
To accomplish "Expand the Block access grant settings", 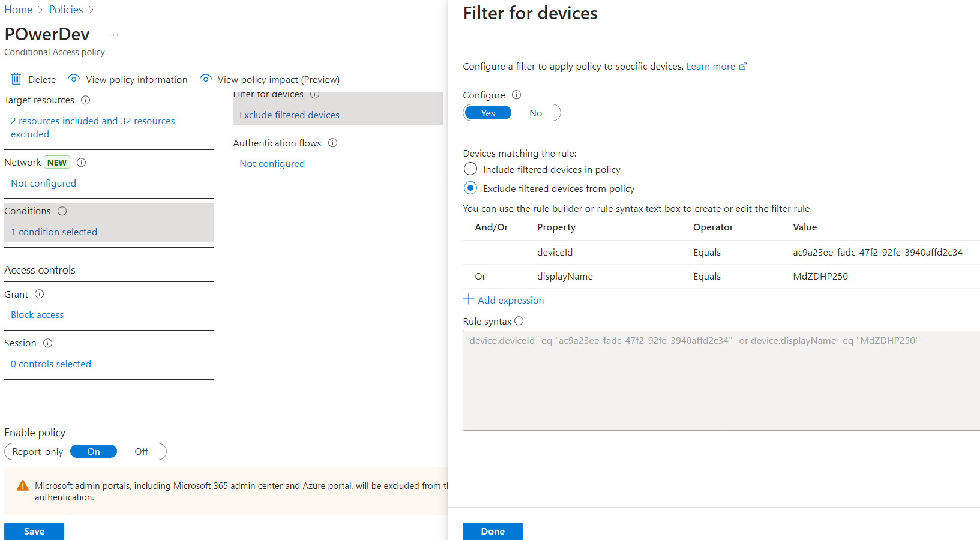I will (x=37, y=314).
